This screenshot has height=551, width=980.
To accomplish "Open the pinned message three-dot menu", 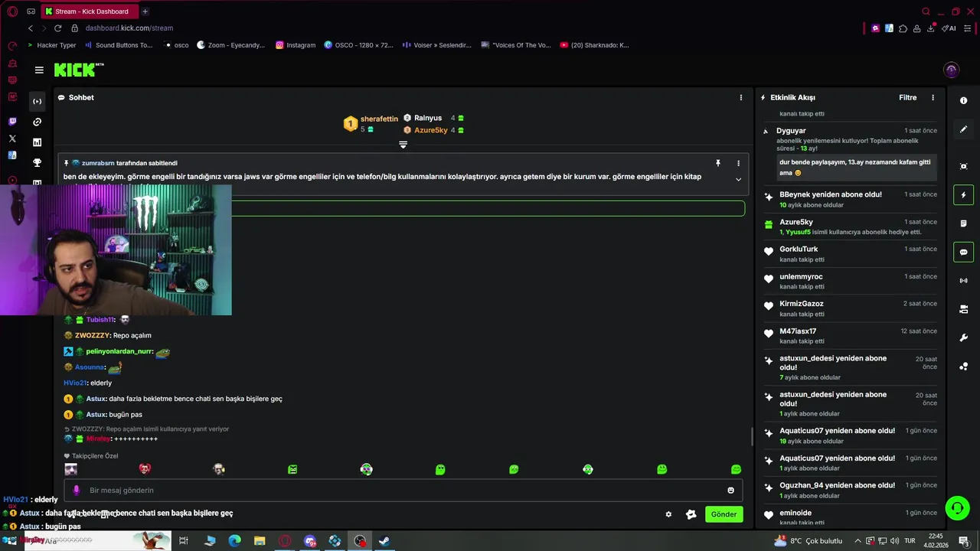I will tap(738, 163).
